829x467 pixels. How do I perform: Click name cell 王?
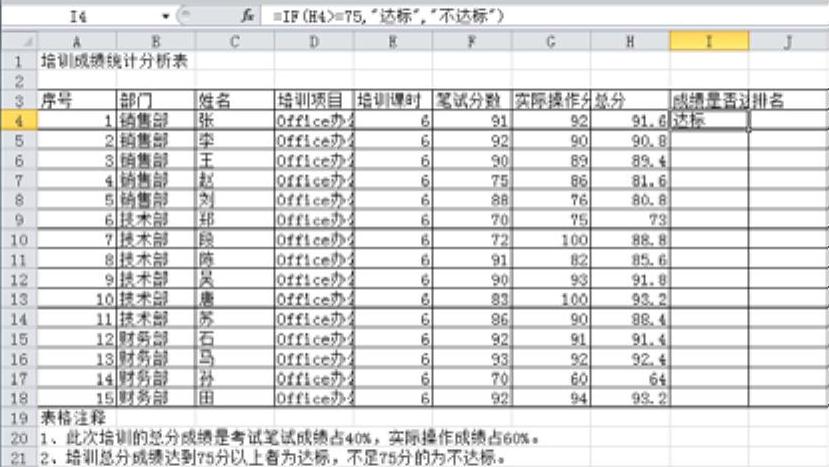[x=234, y=160]
